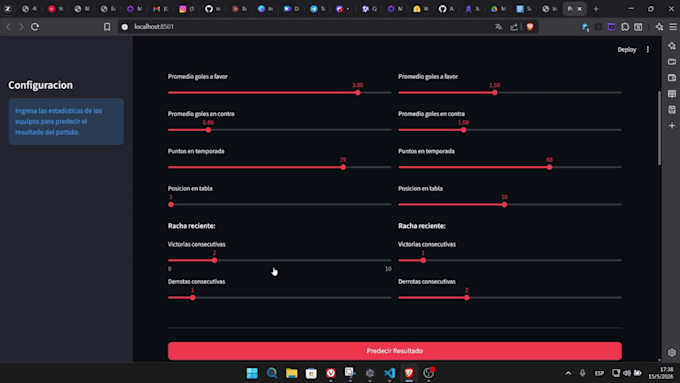
Task: Open Brave Shields lion icon
Action: point(530,27)
